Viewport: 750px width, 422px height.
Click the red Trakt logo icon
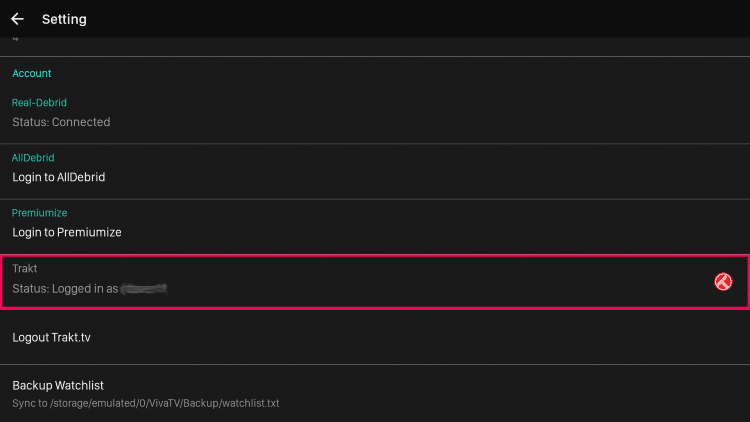pos(724,282)
